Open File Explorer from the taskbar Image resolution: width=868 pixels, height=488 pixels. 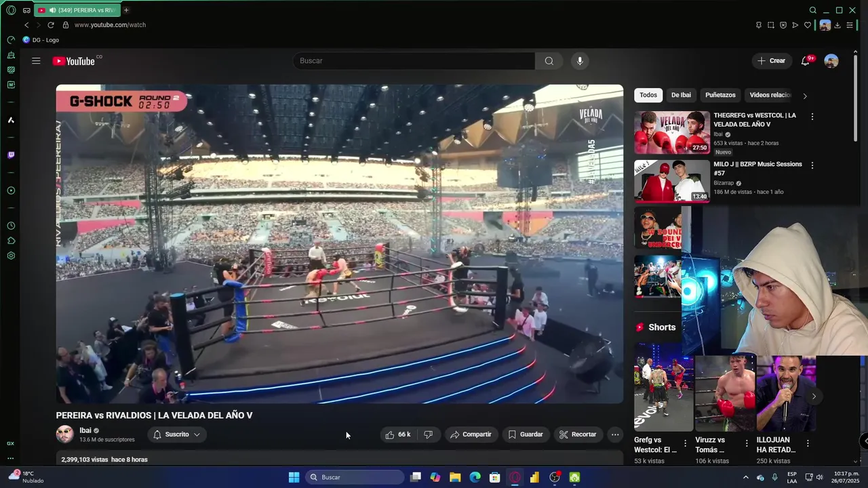click(x=455, y=477)
